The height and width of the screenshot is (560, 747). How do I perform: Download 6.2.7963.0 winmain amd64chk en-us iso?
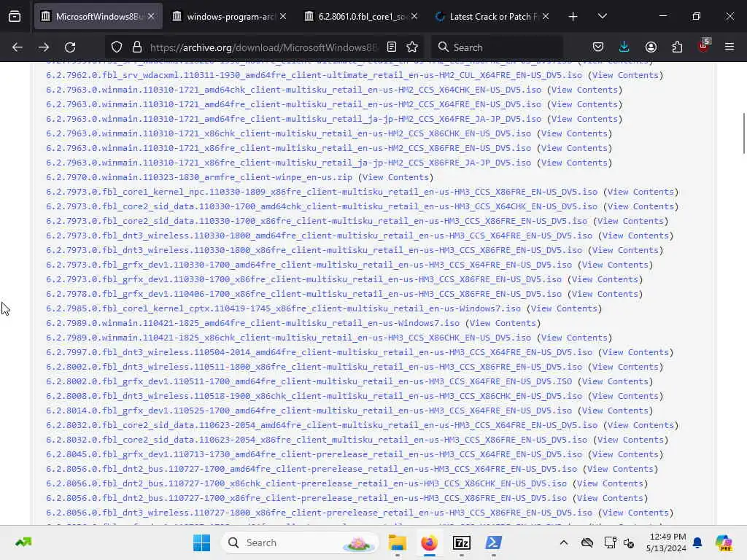[x=293, y=90]
